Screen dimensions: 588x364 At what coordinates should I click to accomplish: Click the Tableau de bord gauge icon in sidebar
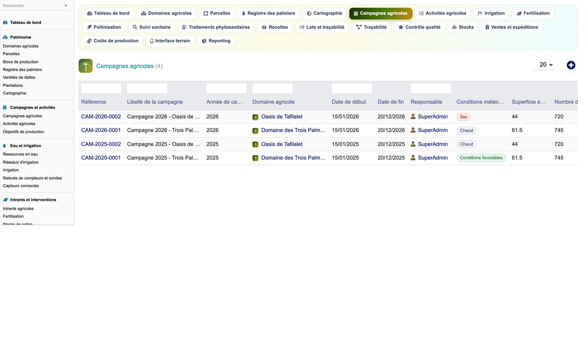pos(5,23)
